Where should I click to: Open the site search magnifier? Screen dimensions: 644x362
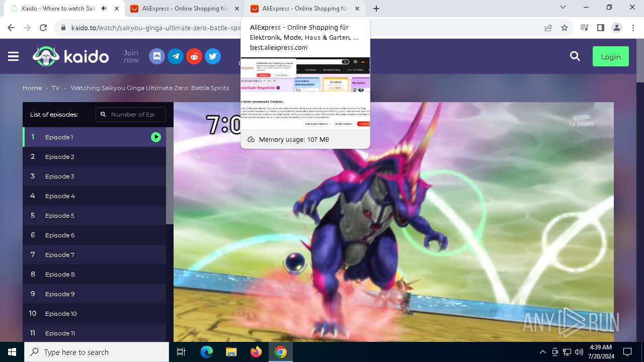tap(575, 56)
